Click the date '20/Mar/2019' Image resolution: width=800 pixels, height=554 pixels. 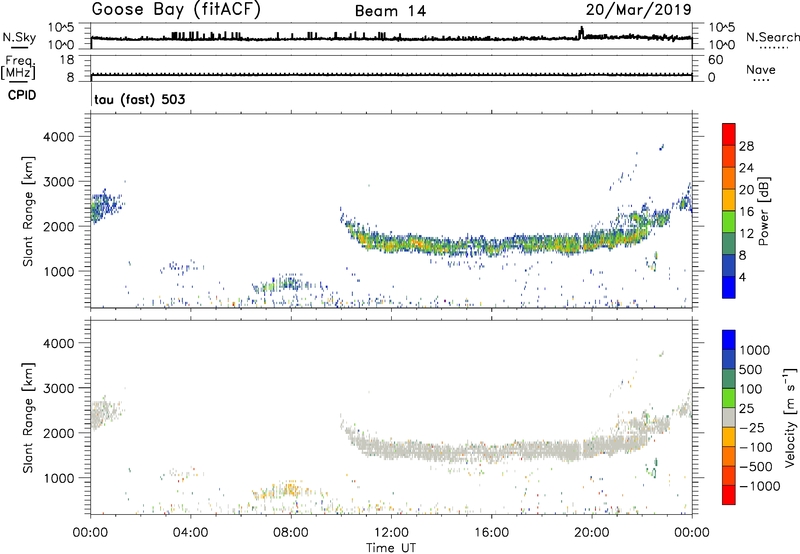pyautogui.click(x=639, y=9)
